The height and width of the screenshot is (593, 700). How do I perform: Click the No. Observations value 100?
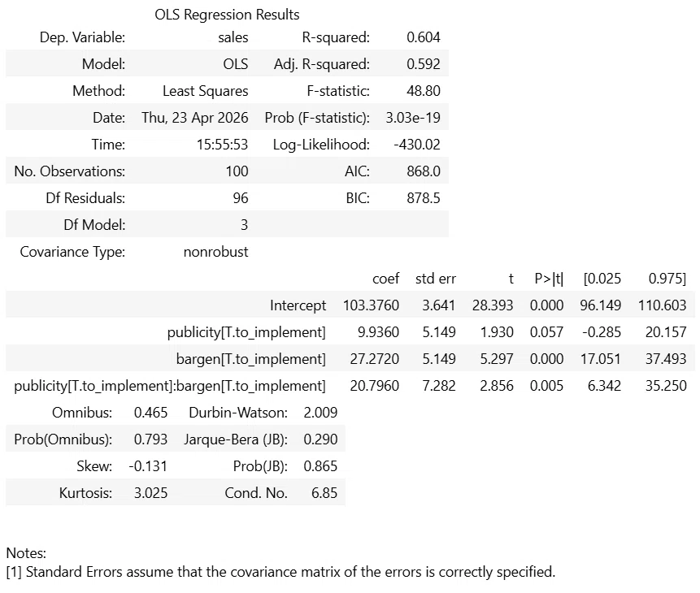coord(237,171)
